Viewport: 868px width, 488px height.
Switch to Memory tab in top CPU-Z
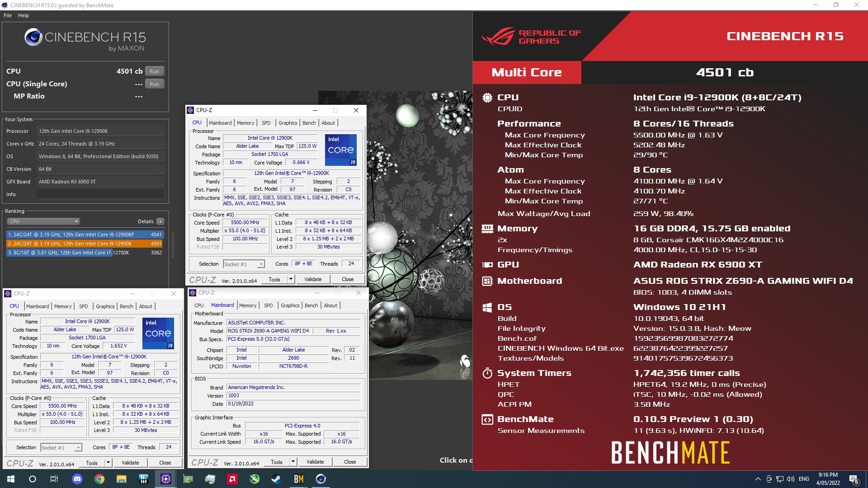pyautogui.click(x=245, y=123)
